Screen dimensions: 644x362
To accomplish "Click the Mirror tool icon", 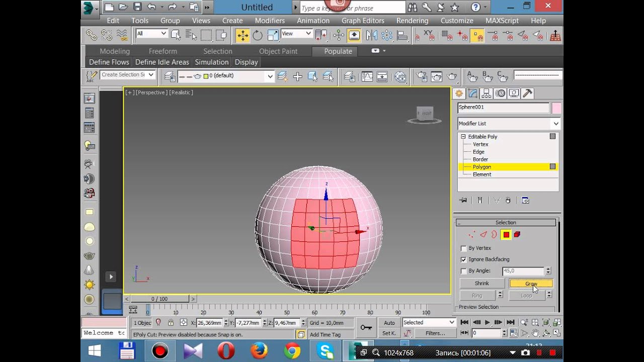I will [372, 35].
